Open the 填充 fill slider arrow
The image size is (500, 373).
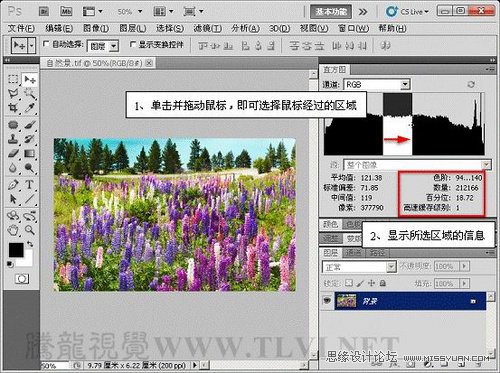pyautogui.click(x=464, y=283)
